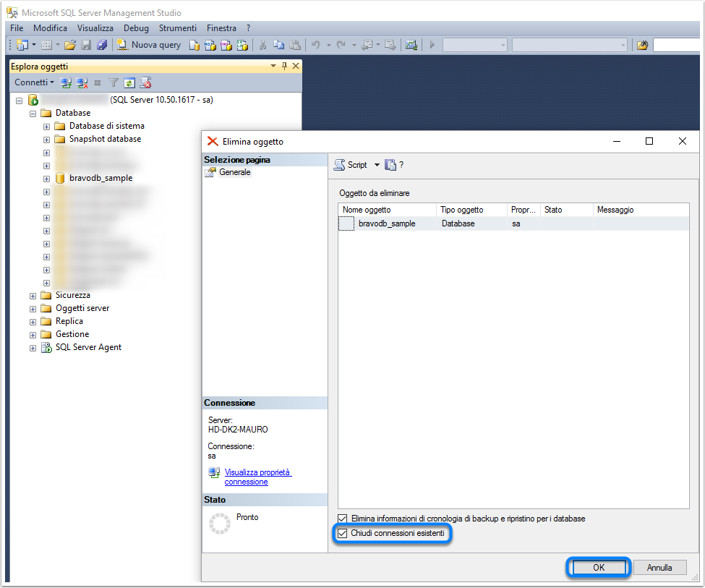Image resolution: width=705 pixels, height=588 pixels.
Task: Click the Redo arrow icon
Action: [341, 45]
